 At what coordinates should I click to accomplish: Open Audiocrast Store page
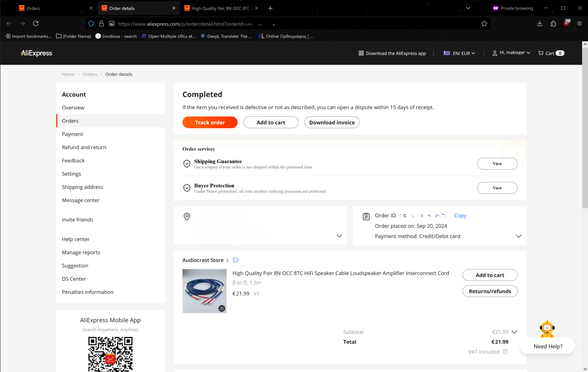click(205, 260)
